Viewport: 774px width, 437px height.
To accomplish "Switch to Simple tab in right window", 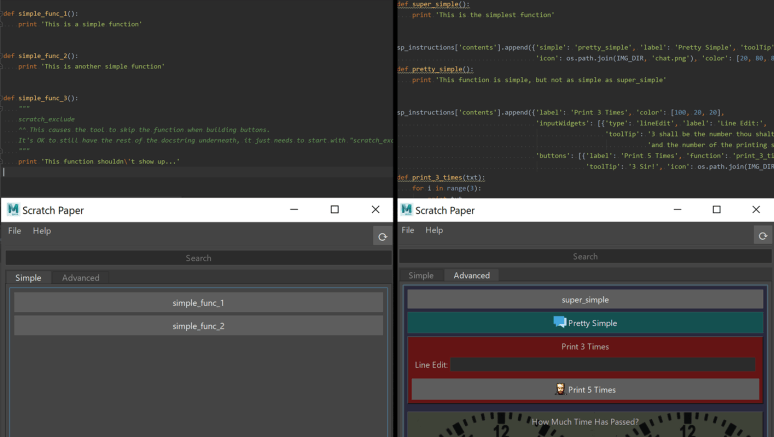I will click(x=421, y=275).
